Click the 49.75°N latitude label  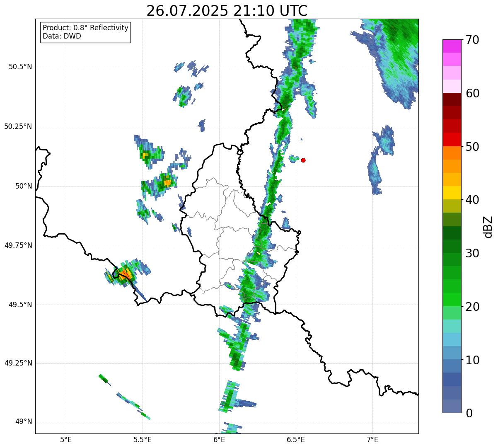tap(18, 245)
